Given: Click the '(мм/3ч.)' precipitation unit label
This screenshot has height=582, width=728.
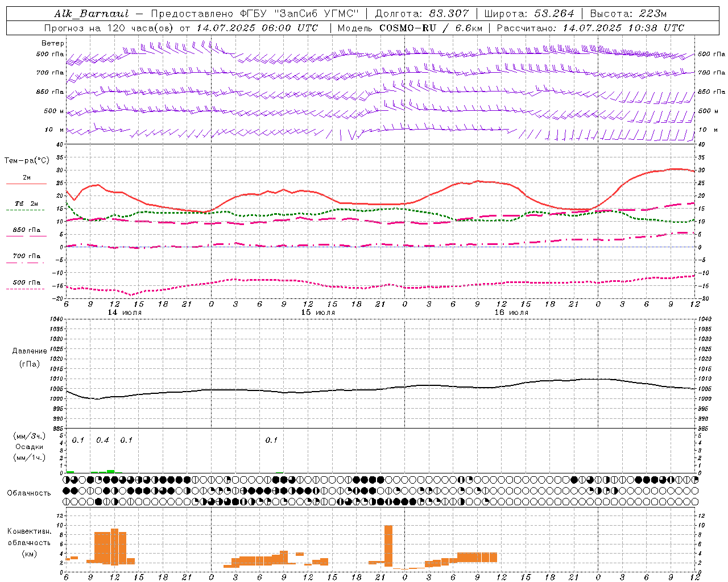Looking at the screenshot, I should coord(30,436).
